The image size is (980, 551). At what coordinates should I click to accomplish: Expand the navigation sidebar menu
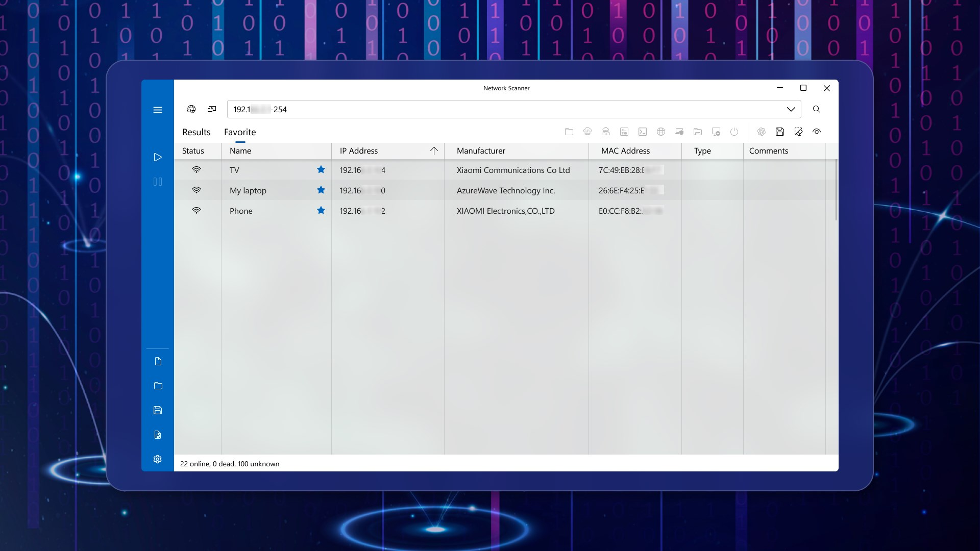click(158, 110)
